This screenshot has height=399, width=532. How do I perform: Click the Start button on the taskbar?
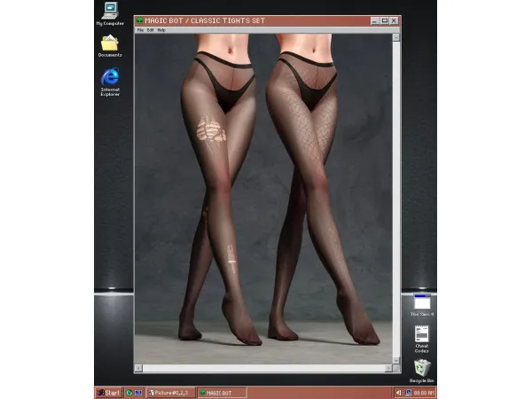pyautogui.click(x=108, y=393)
